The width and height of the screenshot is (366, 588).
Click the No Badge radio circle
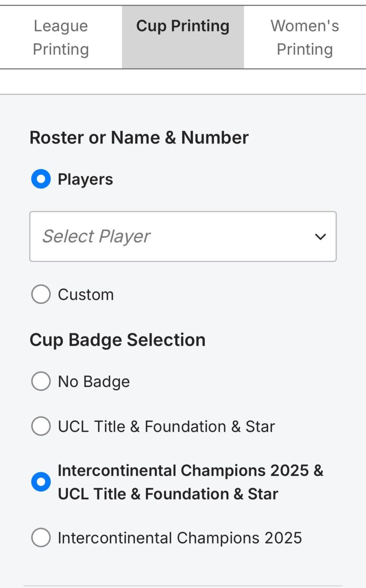coord(41,381)
